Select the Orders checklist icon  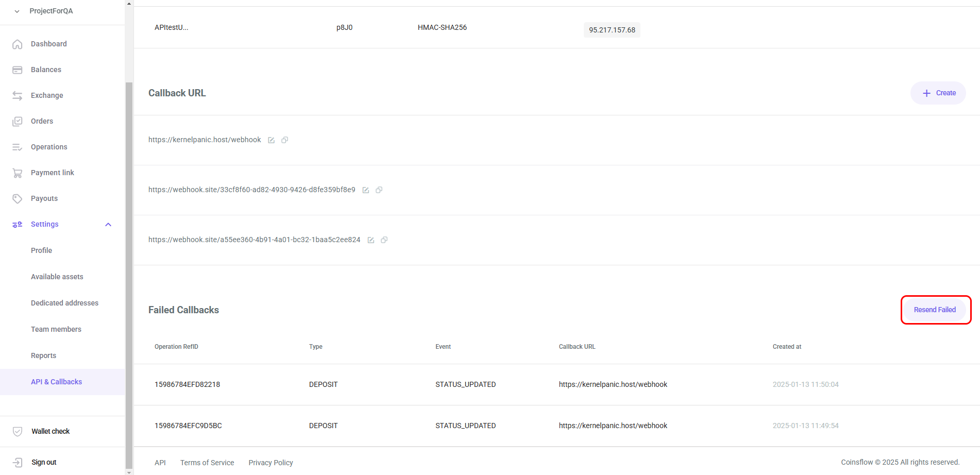point(18,121)
